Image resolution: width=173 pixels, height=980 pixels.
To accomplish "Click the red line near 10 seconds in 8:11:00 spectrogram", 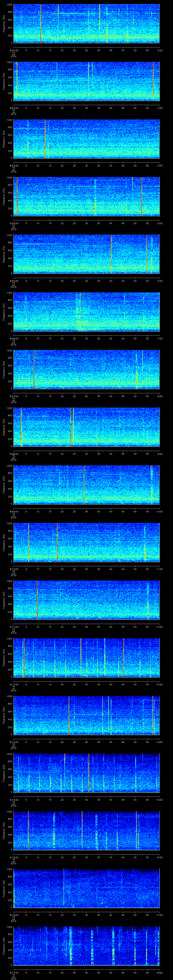I will 37,600.
